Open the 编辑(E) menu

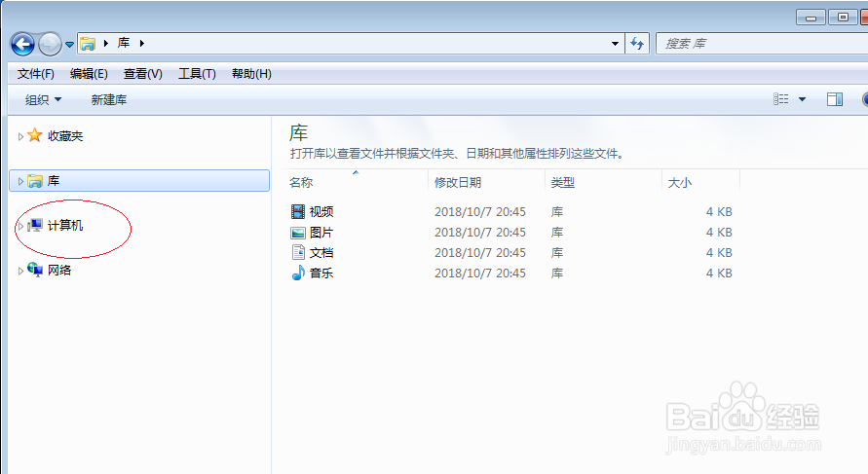click(x=89, y=74)
